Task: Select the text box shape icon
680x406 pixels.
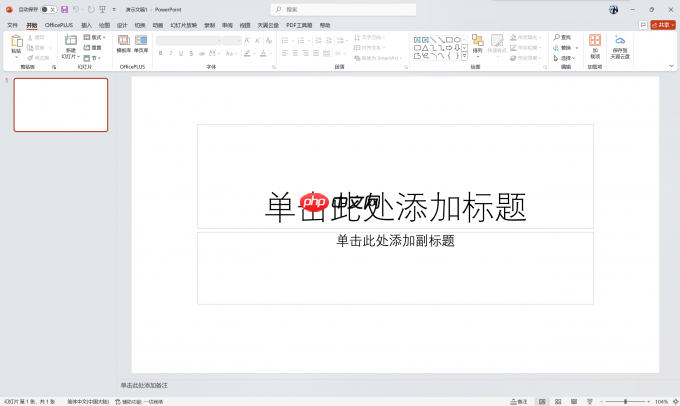Action: tap(417, 40)
